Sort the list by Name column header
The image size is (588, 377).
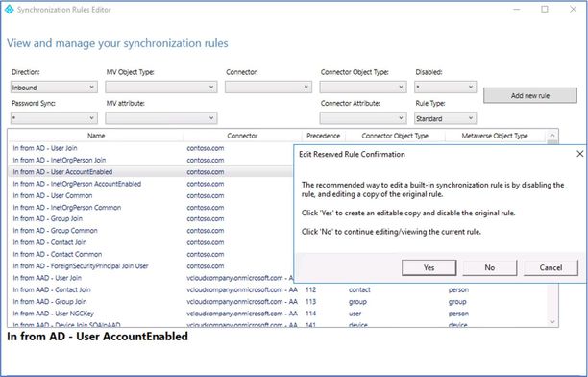click(x=96, y=136)
